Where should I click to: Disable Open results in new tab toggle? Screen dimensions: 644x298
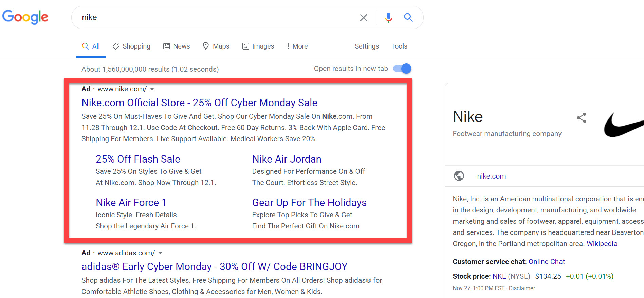pos(402,69)
